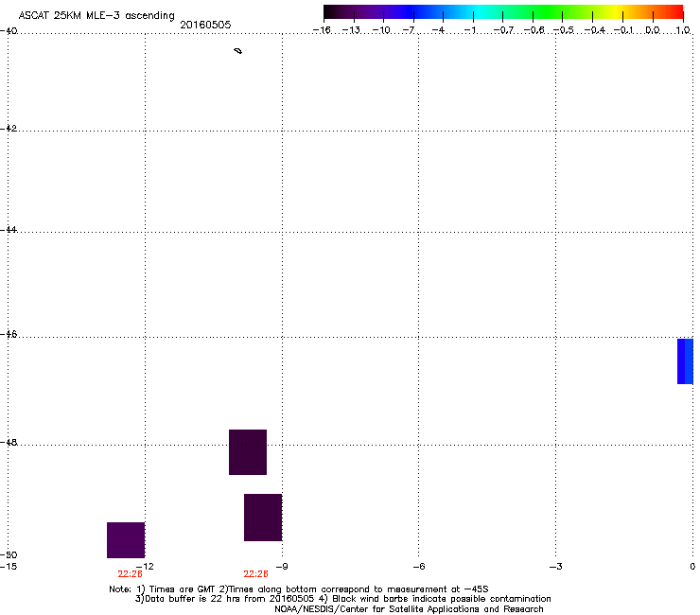Click the date label '20160505' under the title
700x615 pixels.
tap(205, 25)
